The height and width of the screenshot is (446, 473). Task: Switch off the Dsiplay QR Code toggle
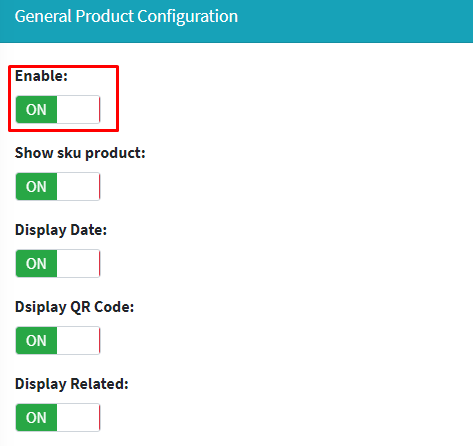click(x=58, y=340)
